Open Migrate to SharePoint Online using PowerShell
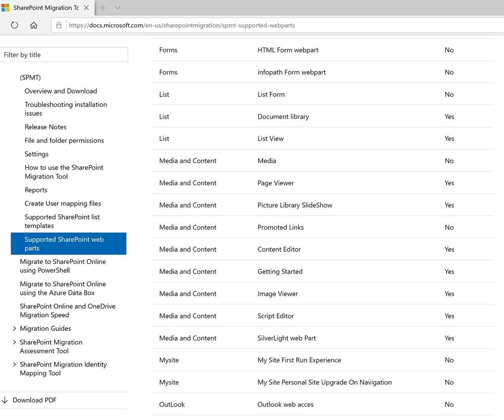The width and height of the screenshot is (504, 420). pyautogui.click(x=63, y=266)
